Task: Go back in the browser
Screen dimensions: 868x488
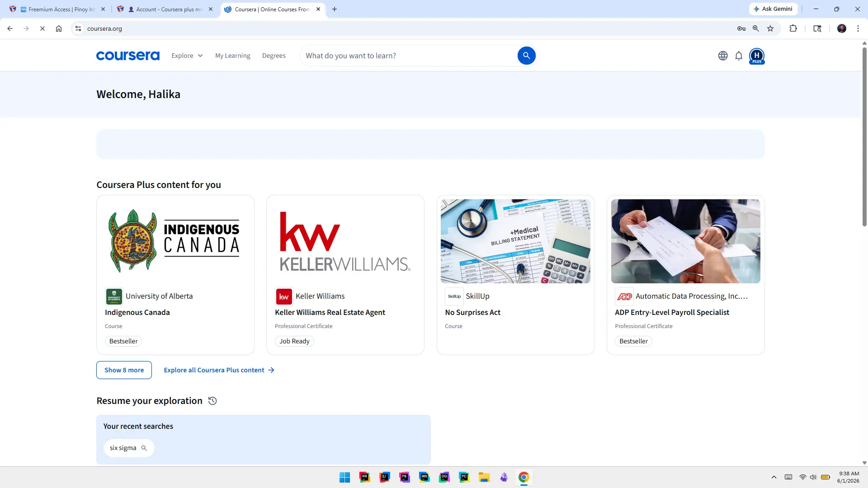Action: pyautogui.click(x=10, y=28)
